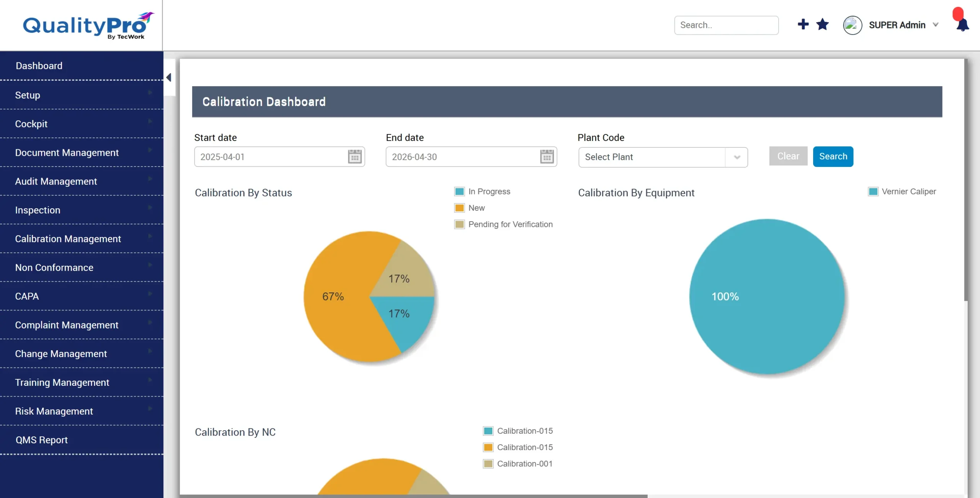Viewport: 980px width, 498px height.
Task: Expand Document Management submenu arrow
Action: (x=150, y=150)
